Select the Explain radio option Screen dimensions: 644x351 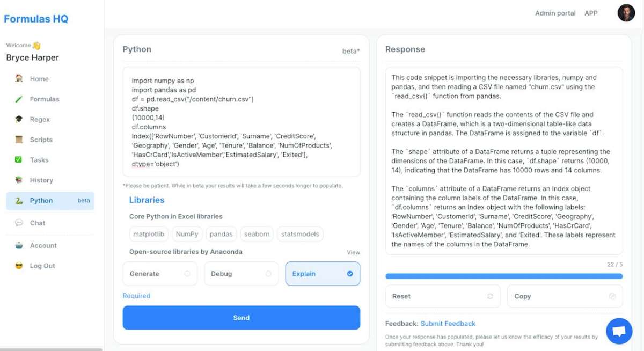(x=323, y=274)
